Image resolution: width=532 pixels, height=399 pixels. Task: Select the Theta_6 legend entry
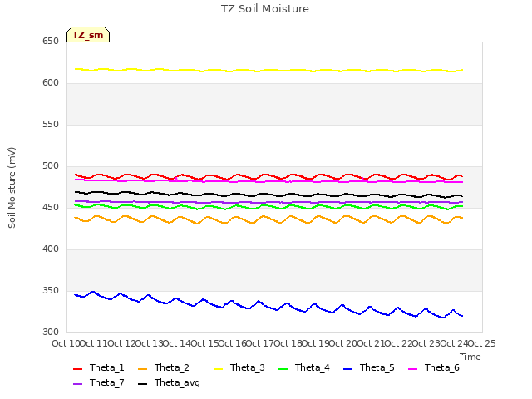[x=434, y=367]
